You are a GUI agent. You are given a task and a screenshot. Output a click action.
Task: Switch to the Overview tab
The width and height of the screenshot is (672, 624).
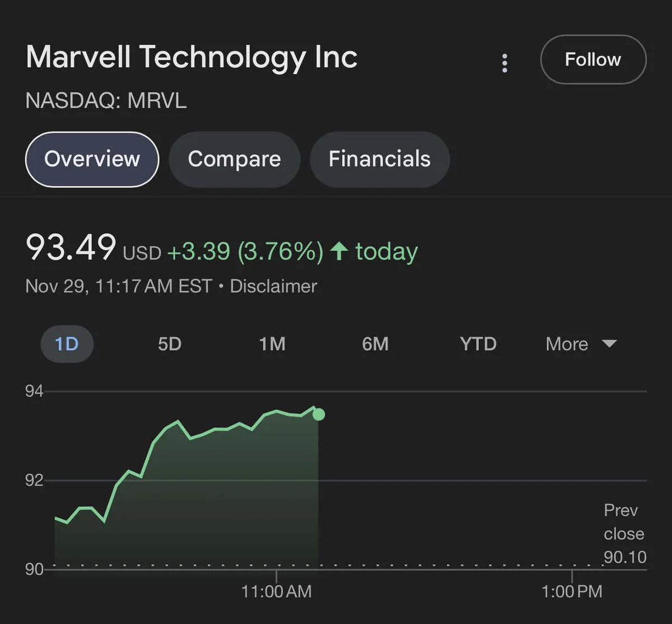[92, 159]
